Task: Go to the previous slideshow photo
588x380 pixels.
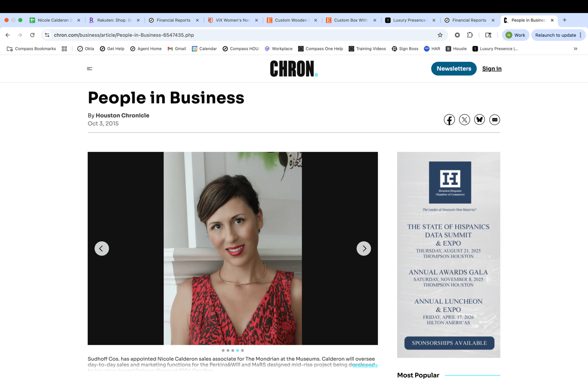Action: pyautogui.click(x=102, y=248)
